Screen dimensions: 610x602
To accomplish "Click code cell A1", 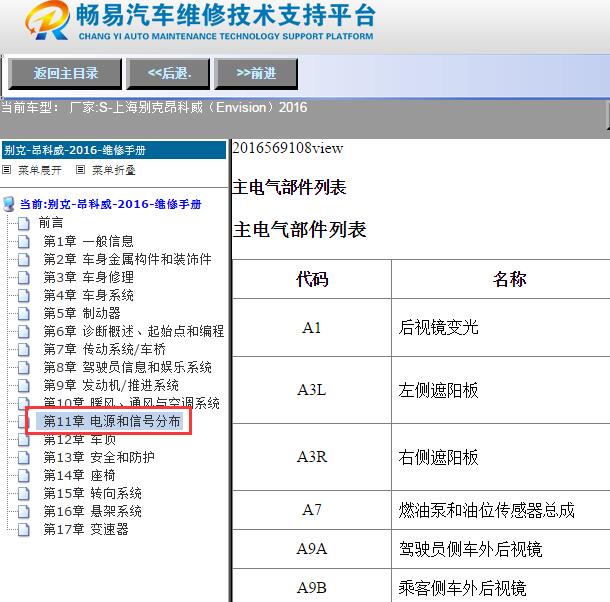I will click(312, 328).
